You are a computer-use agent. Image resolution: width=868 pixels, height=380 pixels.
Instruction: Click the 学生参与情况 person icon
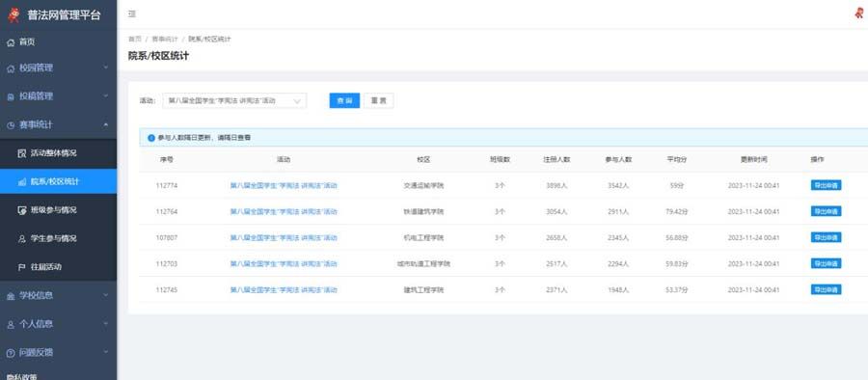point(22,239)
